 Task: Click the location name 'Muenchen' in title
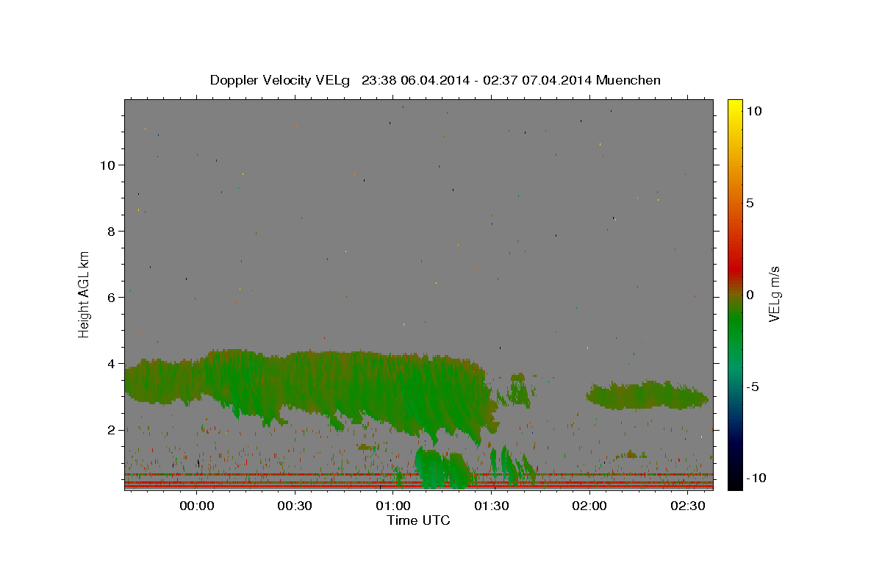(x=628, y=80)
